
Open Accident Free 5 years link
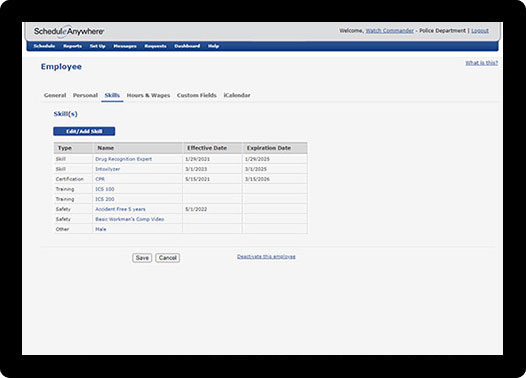tap(120, 209)
